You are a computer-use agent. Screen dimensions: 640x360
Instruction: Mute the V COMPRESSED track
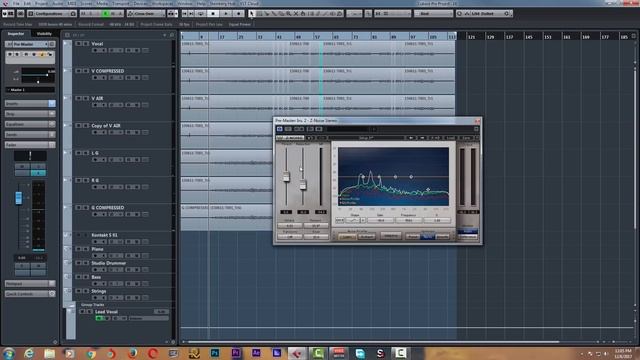coord(78,71)
